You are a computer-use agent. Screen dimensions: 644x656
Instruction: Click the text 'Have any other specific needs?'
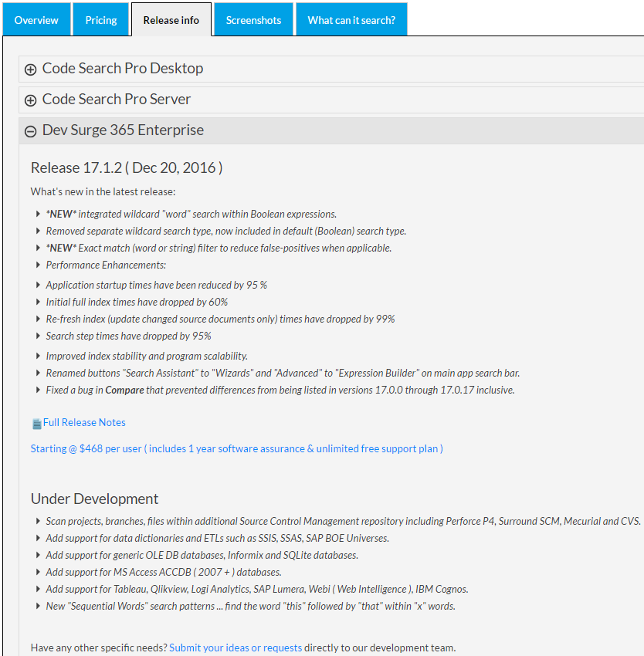click(99, 648)
